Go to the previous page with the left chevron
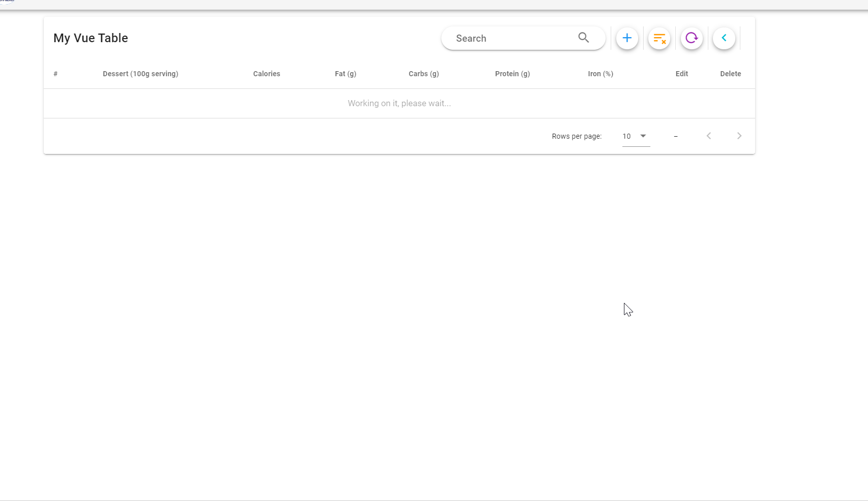This screenshot has width=868, height=501. [x=708, y=136]
